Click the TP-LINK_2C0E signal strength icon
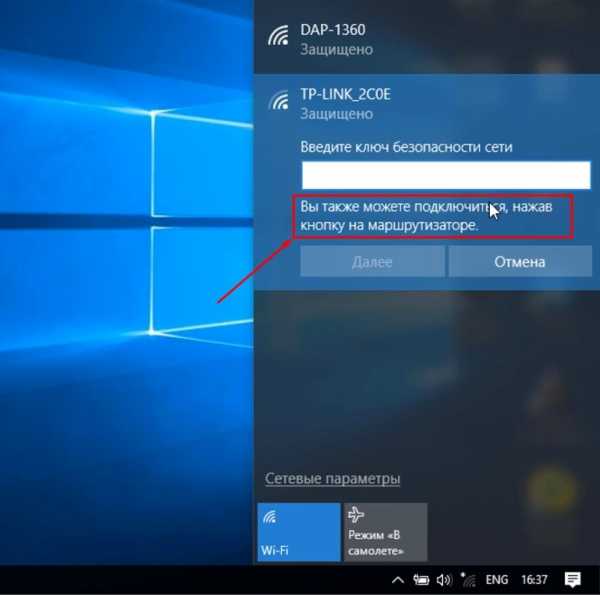Screen dimensions: 600x595 click(x=278, y=100)
